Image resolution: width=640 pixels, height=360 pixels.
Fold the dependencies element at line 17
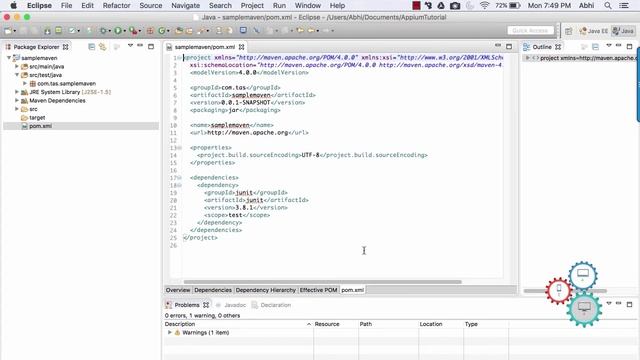click(180, 178)
